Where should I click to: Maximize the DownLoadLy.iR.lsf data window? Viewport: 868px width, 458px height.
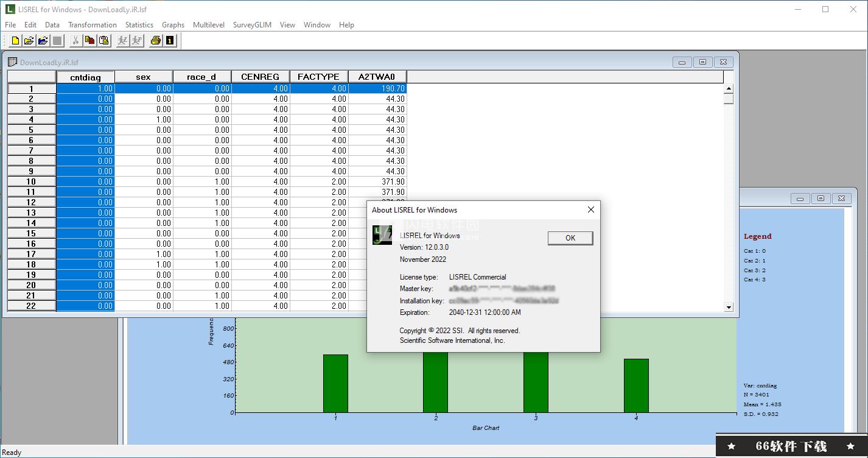click(702, 62)
